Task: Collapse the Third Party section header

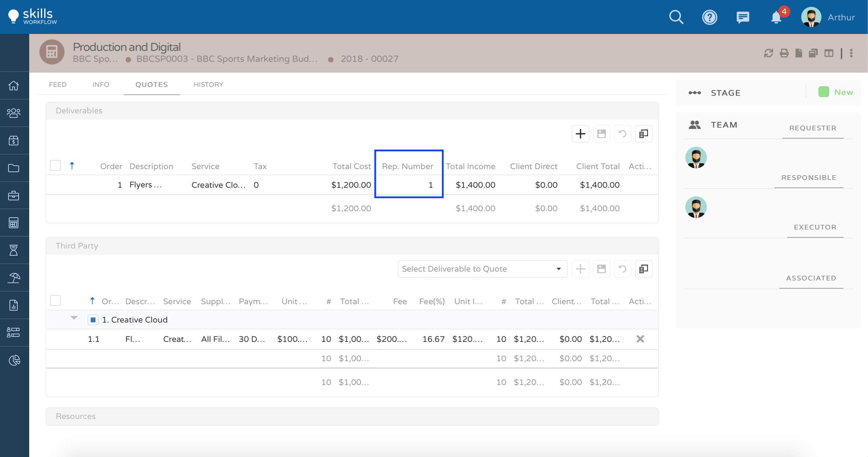Action: (x=352, y=246)
